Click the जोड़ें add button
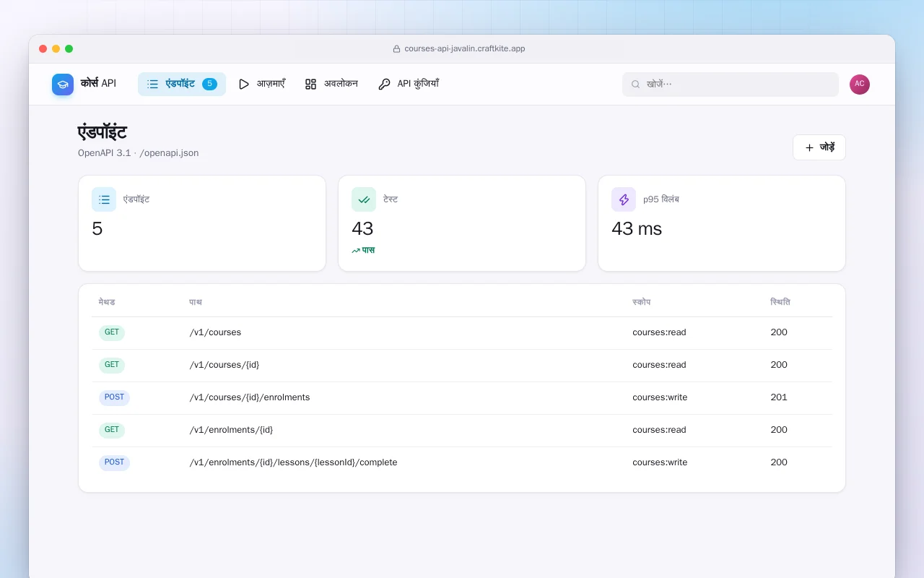The height and width of the screenshot is (578, 924). click(819, 147)
